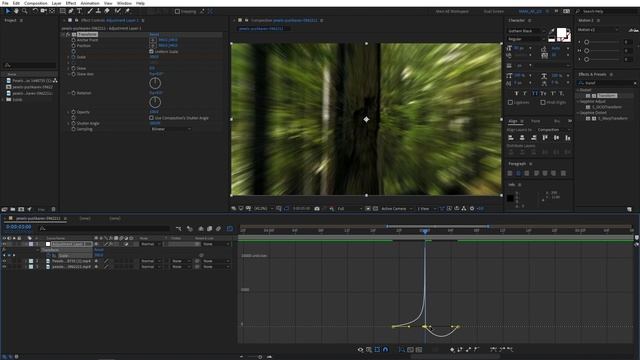The width and height of the screenshot is (640, 360).
Task: Toggle the Graph Editor button in timeline
Action: pyautogui.click(x=230, y=229)
